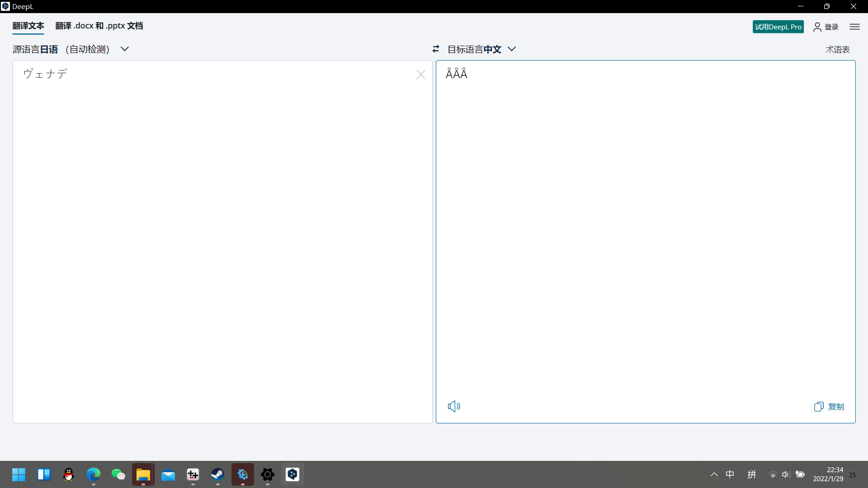868x488 pixels.
Task: Open the widgets panel taskbar icon
Action: [x=44, y=474]
